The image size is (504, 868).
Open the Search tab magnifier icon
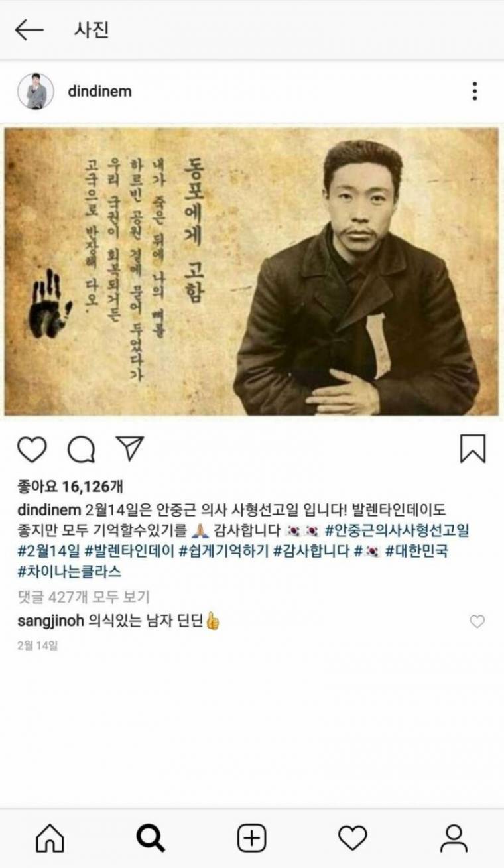151,838
